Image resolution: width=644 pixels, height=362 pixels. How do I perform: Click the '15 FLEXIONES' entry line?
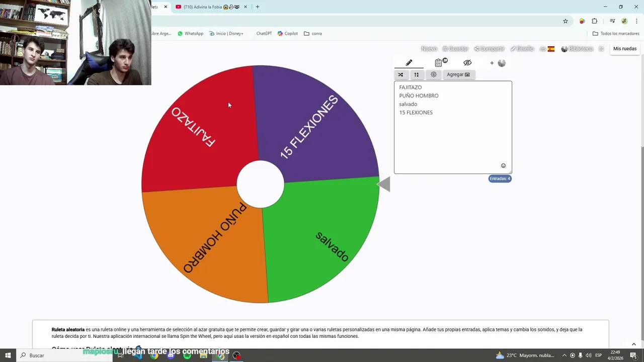tap(416, 113)
